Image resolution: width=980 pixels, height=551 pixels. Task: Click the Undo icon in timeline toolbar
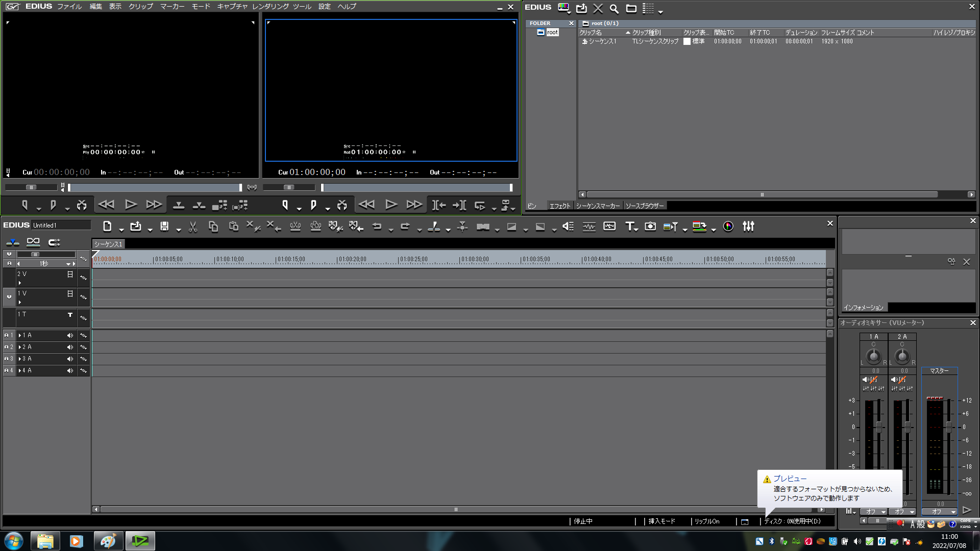click(377, 227)
